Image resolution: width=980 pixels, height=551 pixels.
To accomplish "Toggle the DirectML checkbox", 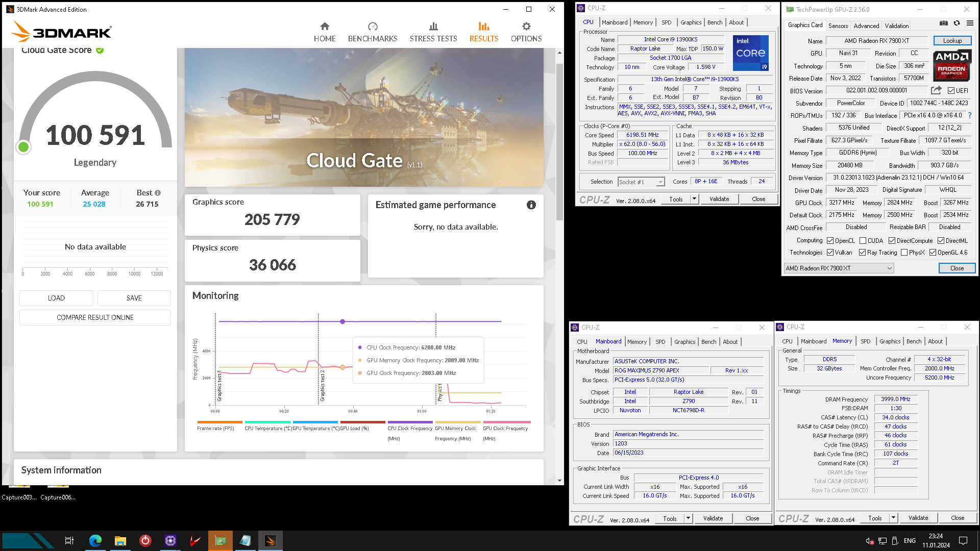I will (x=941, y=241).
